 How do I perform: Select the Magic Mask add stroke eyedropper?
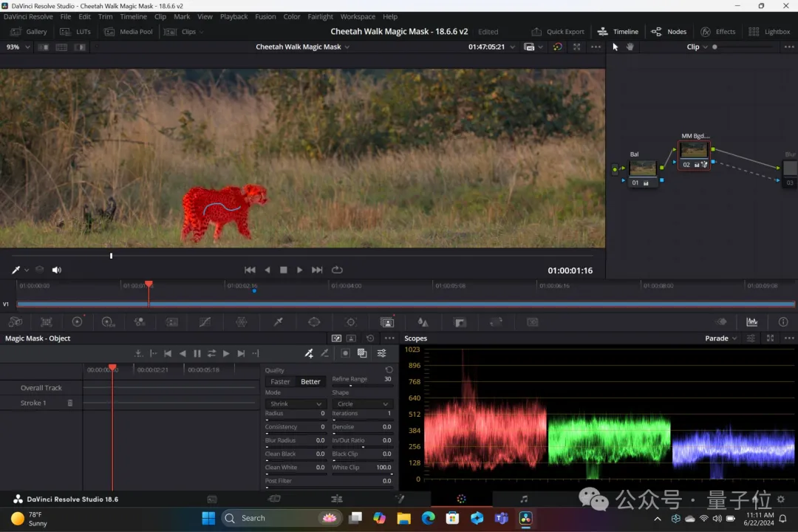click(309, 353)
